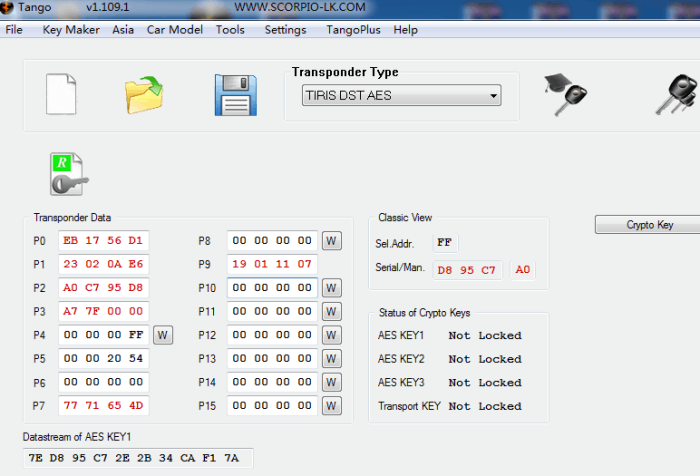Viewport: 700px width, 476px height.
Task: Click the AES KEY1 Not Locked status
Action: coord(485,336)
